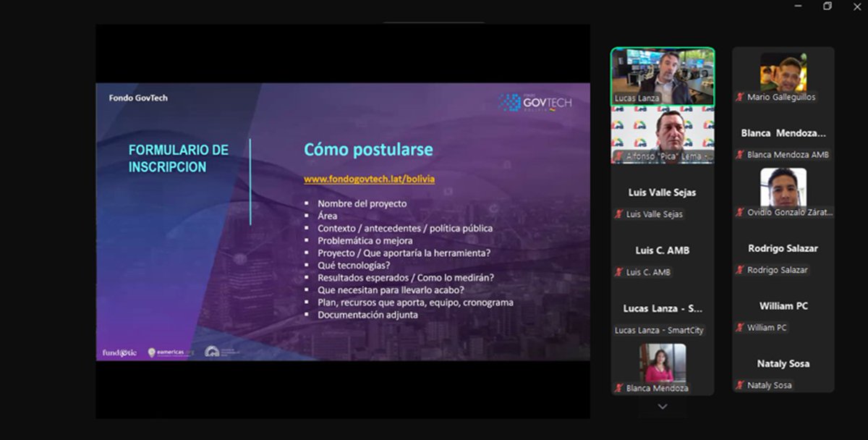Screen dimensions: 868x440
Task: Click the muted mic icon for Luis Valle Sejas
Action: point(619,214)
